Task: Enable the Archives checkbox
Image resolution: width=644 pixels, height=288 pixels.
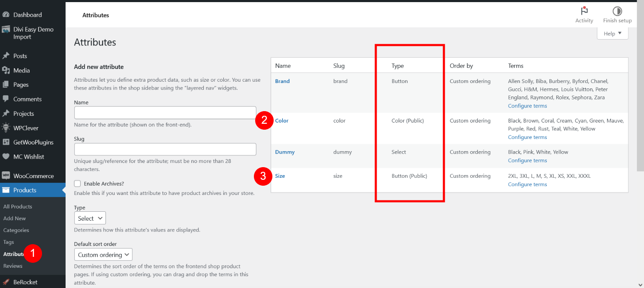Action: tap(77, 184)
